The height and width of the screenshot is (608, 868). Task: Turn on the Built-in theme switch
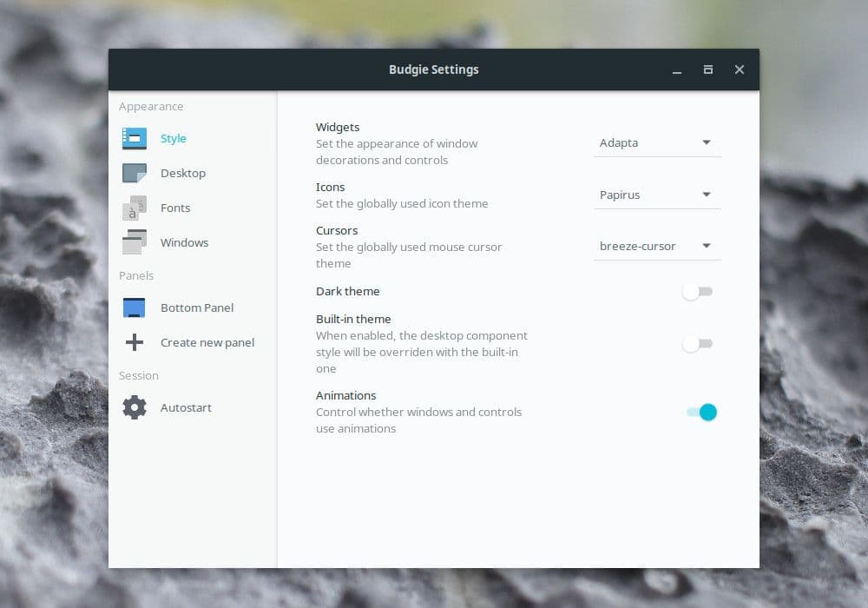698,344
